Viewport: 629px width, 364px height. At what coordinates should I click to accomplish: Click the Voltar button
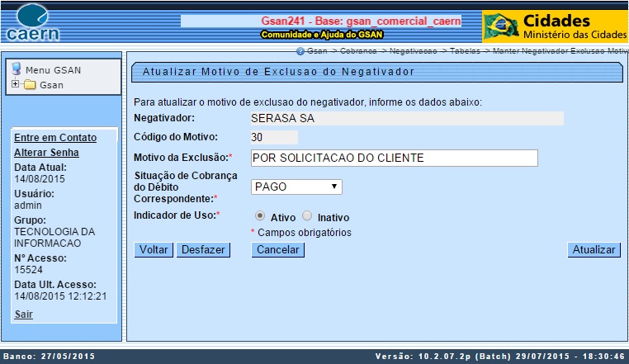pyautogui.click(x=154, y=249)
